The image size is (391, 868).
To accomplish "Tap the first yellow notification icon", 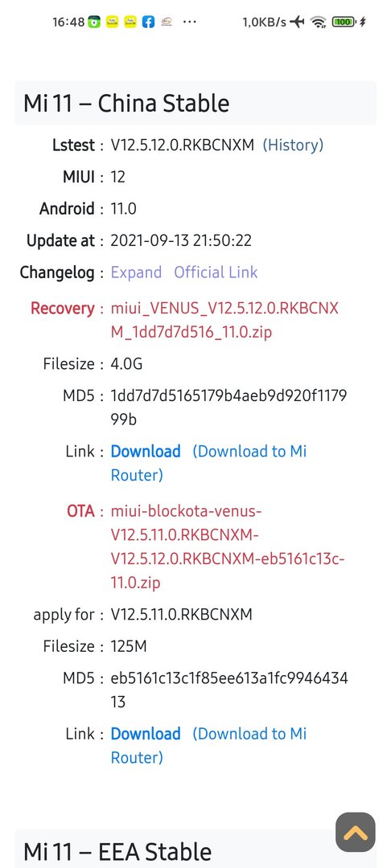I will [113, 23].
